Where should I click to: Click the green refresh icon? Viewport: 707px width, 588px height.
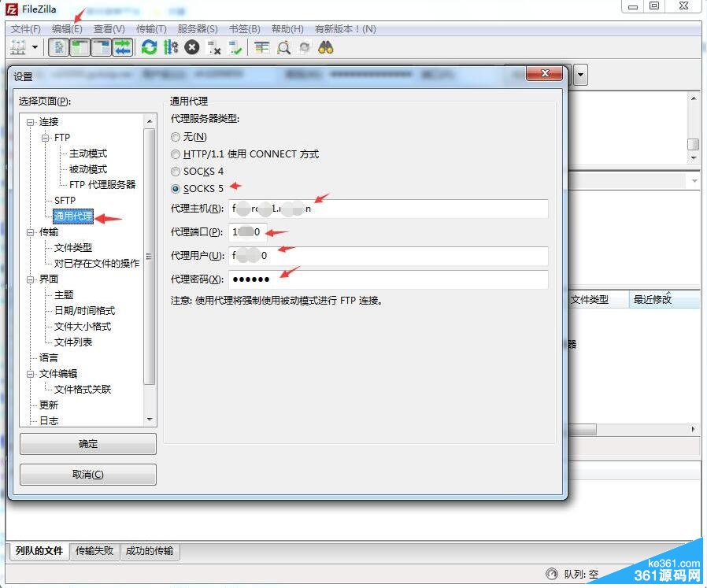pyautogui.click(x=150, y=47)
